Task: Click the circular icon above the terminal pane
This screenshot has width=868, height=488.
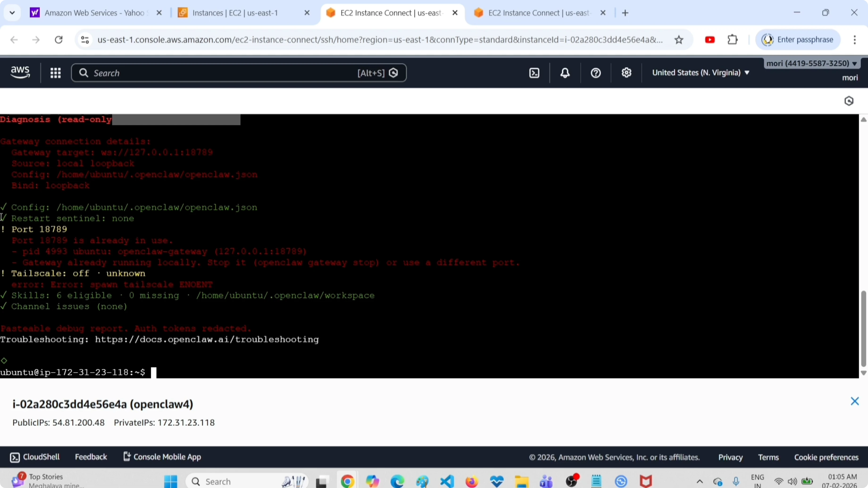Action: tap(849, 101)
